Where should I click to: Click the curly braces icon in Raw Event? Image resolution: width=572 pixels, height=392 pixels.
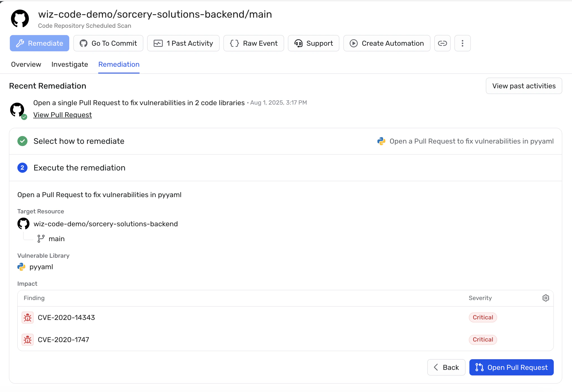[234, 43]
